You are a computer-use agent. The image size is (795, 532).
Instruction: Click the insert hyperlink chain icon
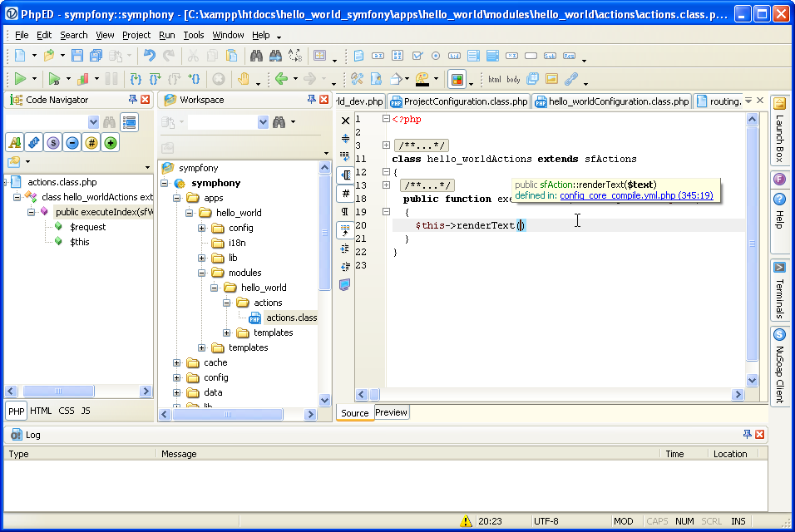570,79
